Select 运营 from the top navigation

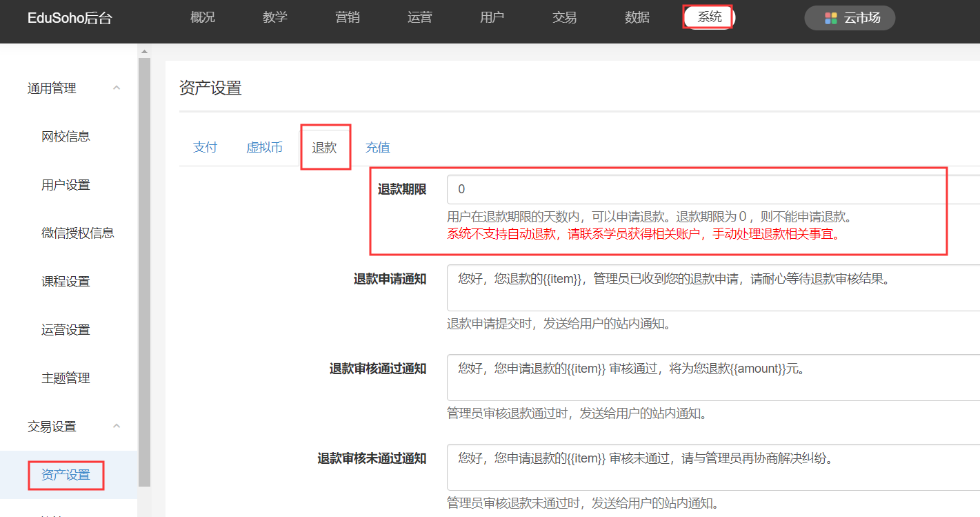[x=420, y=17]
